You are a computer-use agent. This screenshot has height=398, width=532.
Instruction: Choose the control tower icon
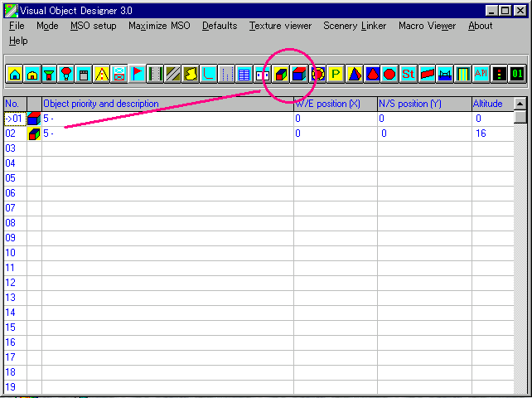[50, 74]
